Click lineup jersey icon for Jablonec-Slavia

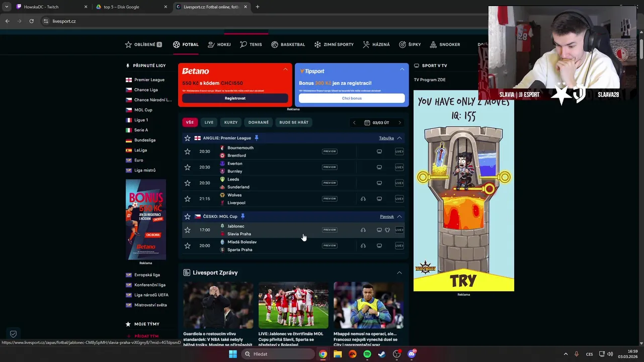click(387, 230)
